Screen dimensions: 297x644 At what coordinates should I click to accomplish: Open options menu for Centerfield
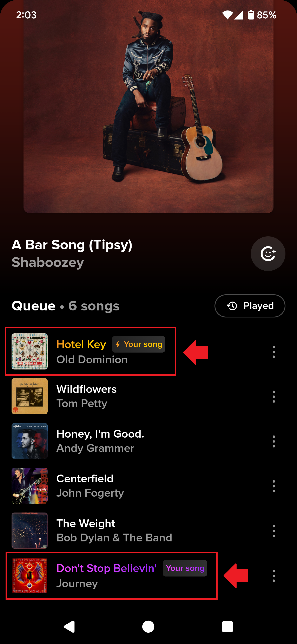(274, 486)
